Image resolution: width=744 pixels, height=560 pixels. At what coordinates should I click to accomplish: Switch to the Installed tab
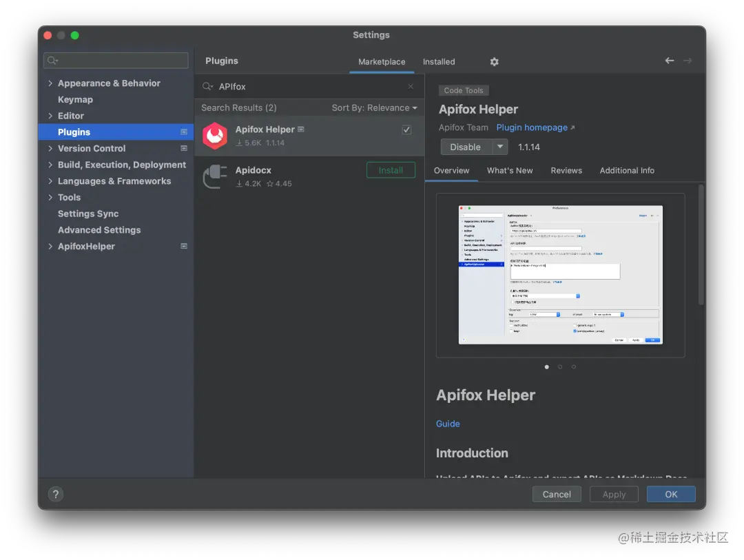[x=438, y=62]
